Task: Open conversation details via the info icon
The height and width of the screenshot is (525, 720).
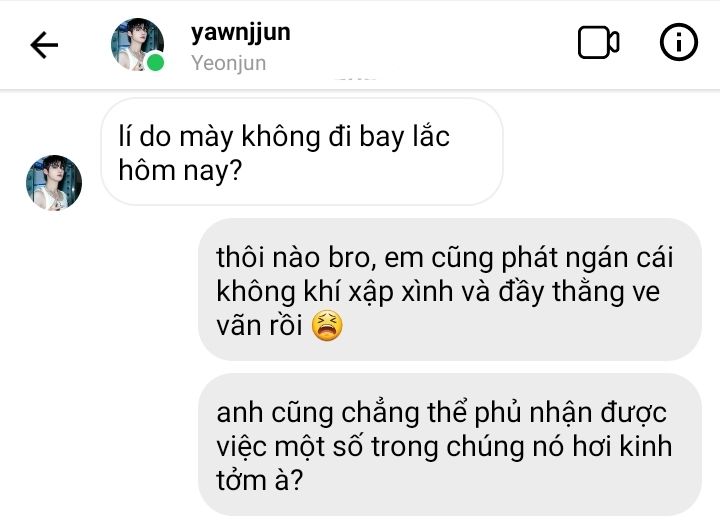Action: (679, 42)
